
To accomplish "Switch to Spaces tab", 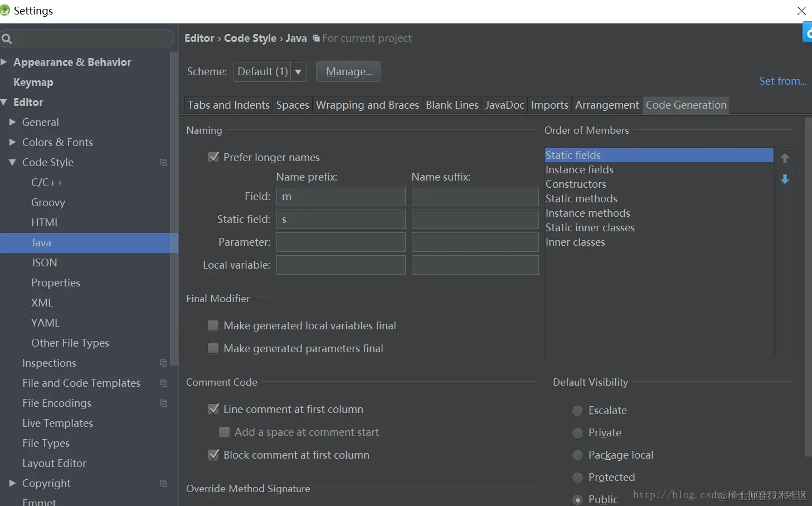I will click(293, 105).
